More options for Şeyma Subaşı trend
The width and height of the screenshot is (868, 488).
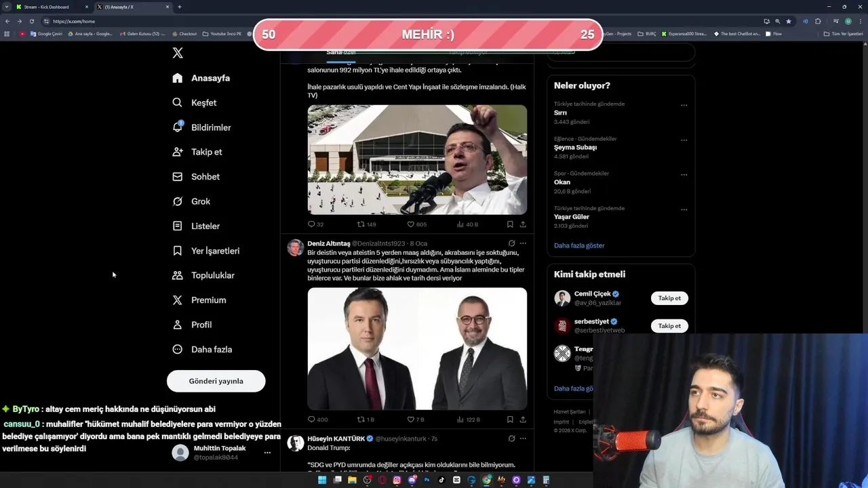tap(684, 140)
